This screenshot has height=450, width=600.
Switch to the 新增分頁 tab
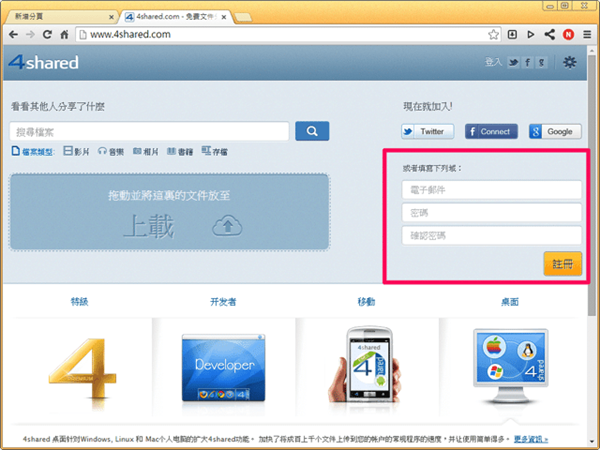[61, 17]
